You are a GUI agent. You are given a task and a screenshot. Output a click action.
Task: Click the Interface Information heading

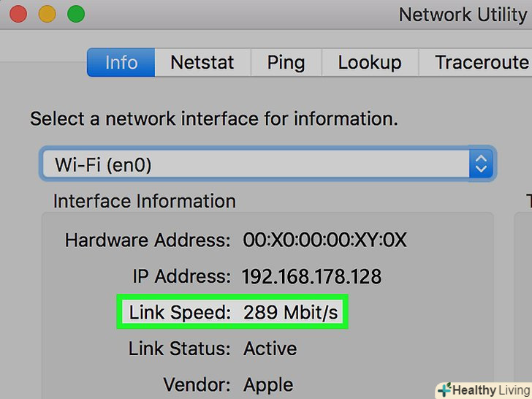click(x=145, y=202)
